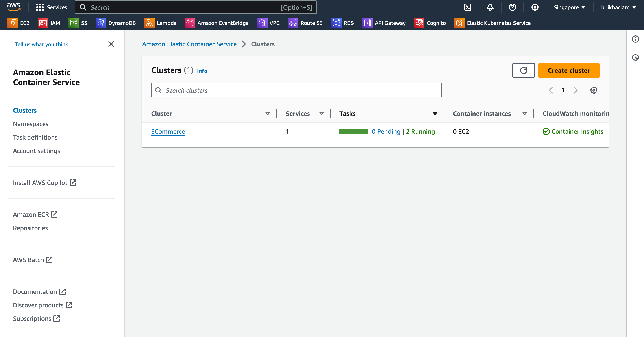The width and height of the screenshot is (644, 337).
Task: Open Amazon ECR external link
Action: (35, 215)
